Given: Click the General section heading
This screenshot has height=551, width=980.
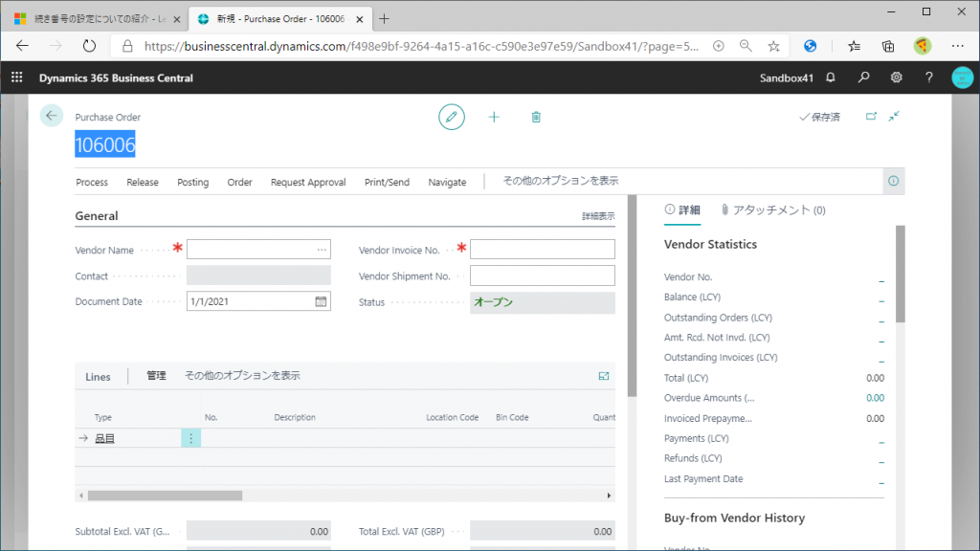Looking at the screenshot, I should point(97,216).
